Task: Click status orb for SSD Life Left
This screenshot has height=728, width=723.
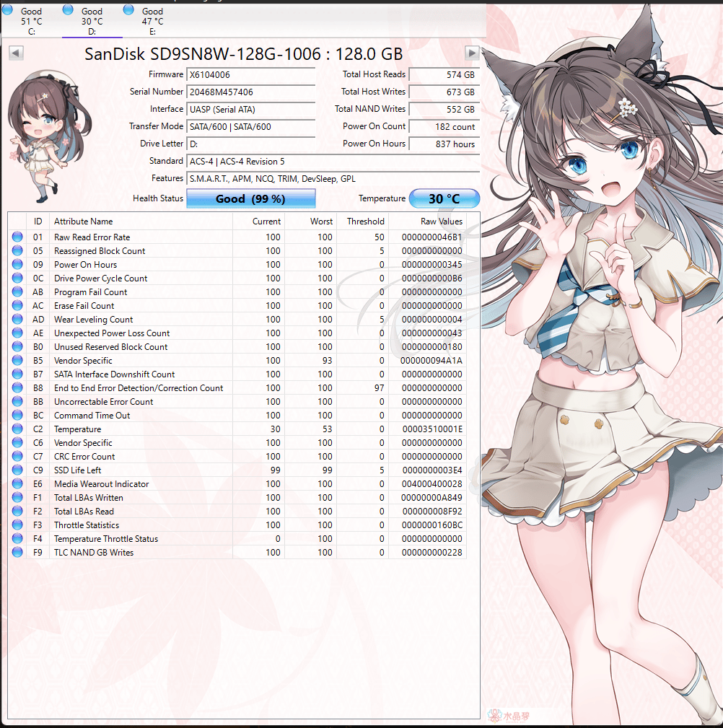Action: [x=17, y=470]
